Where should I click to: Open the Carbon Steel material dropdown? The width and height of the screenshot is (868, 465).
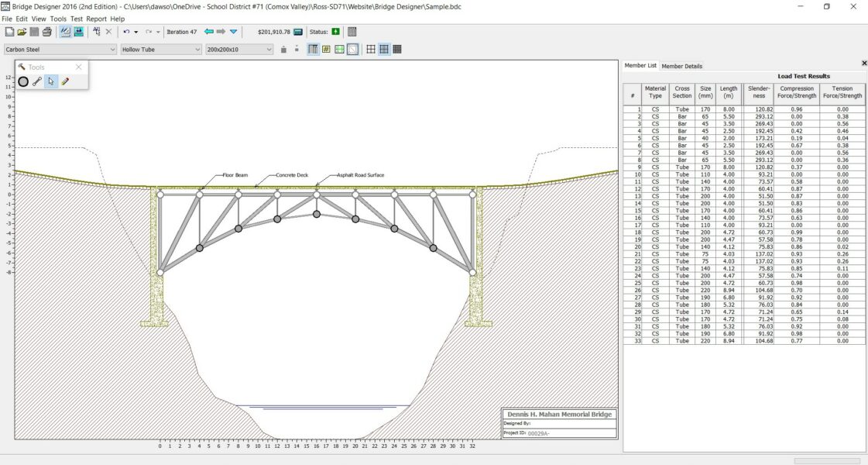pos(111,49)
